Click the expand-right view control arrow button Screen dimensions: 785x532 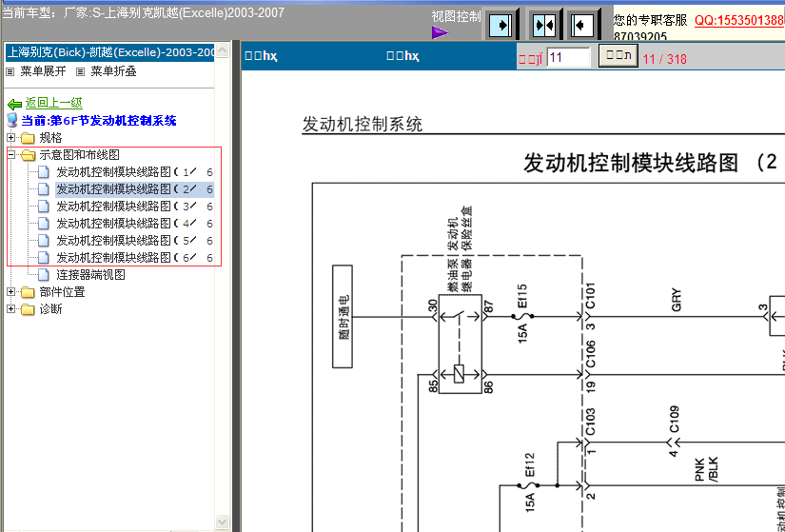pos(501,24)
